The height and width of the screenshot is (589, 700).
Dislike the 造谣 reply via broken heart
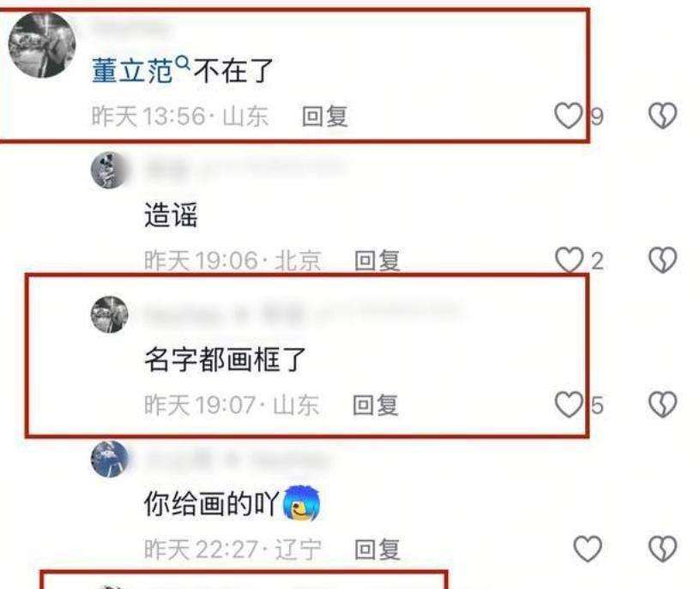[662, 260]
